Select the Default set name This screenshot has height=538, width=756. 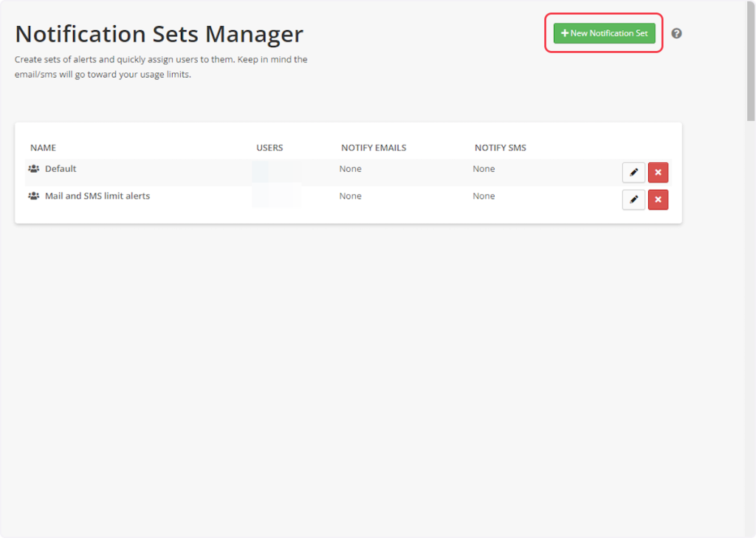point(61,169)
